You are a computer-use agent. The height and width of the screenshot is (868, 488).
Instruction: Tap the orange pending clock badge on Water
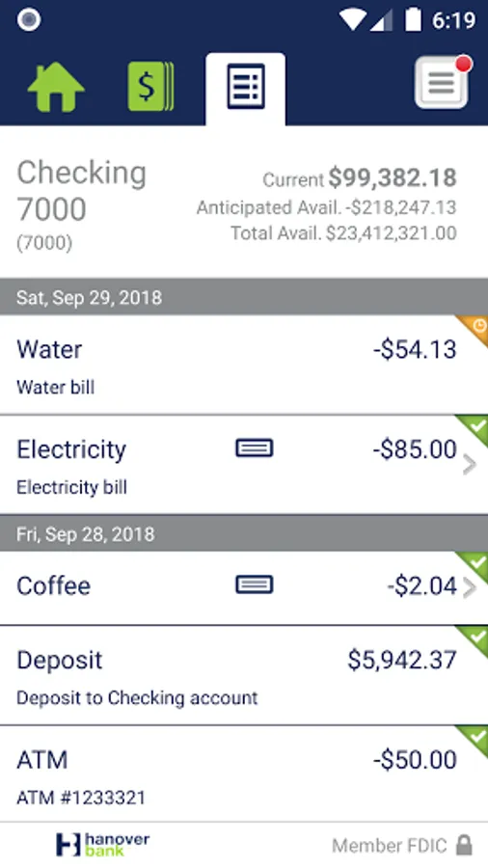coord(474,328)
